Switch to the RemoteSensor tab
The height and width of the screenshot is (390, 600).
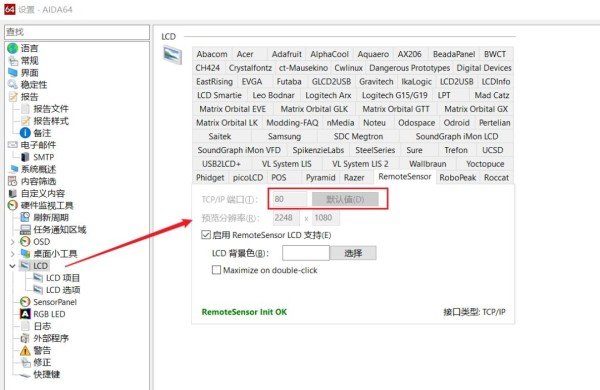click(x=405, y=177)
